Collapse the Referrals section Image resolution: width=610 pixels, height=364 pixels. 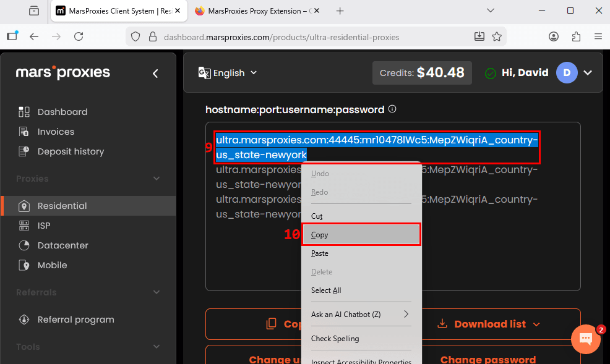tap(157, 292)
